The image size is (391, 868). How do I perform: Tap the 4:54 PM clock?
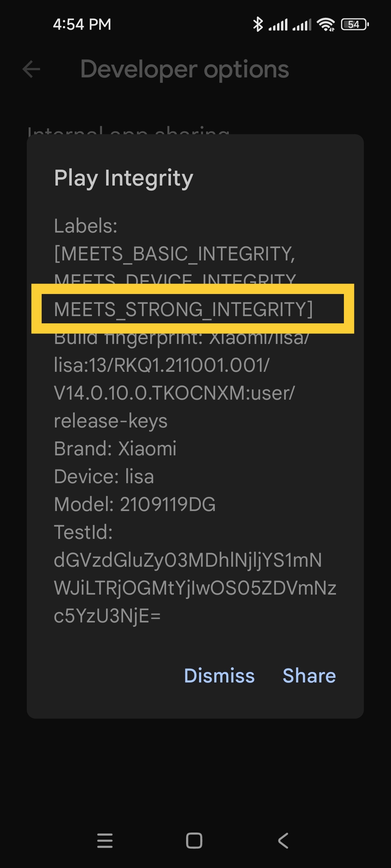tap(82, 25)
